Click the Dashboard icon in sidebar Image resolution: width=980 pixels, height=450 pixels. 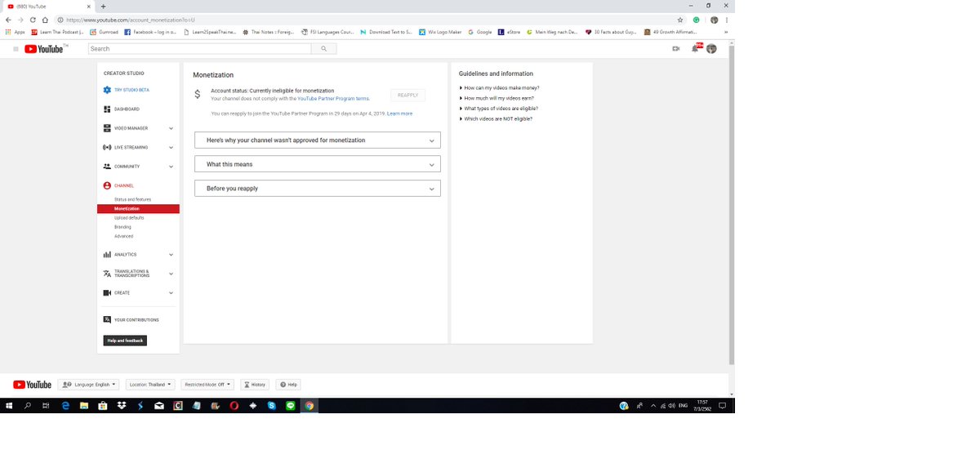click(107, 109)
